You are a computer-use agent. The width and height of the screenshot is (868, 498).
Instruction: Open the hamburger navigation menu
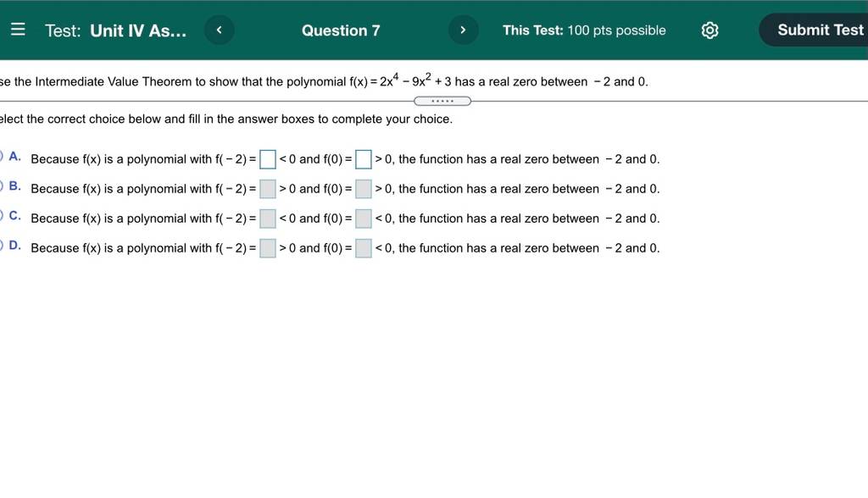[x=18, y=29]
